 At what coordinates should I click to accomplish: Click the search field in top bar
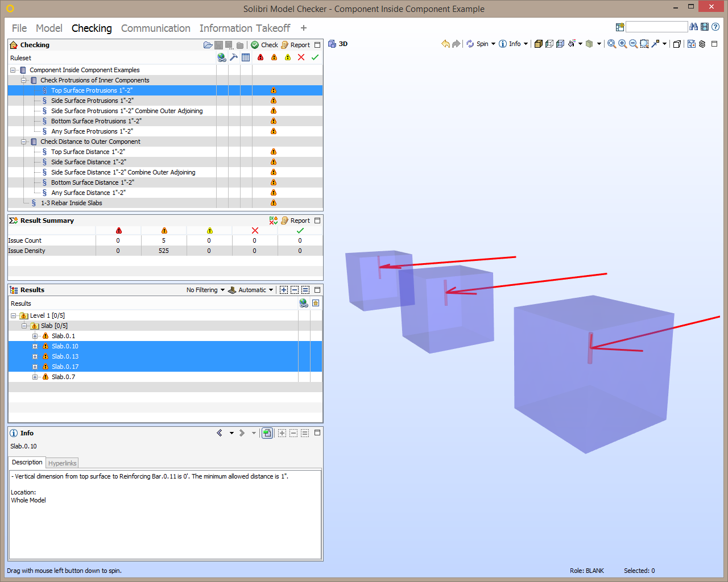click(x=656, y=27)
